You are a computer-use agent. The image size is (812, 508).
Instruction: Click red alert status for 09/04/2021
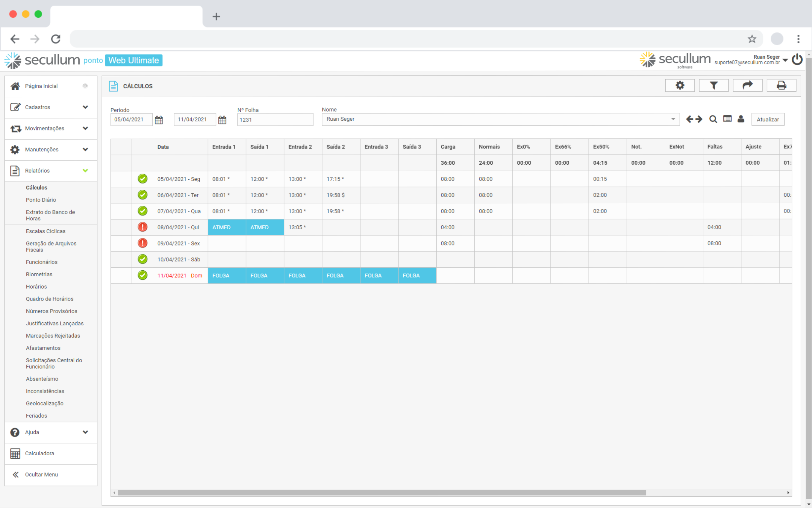(143, 243)
